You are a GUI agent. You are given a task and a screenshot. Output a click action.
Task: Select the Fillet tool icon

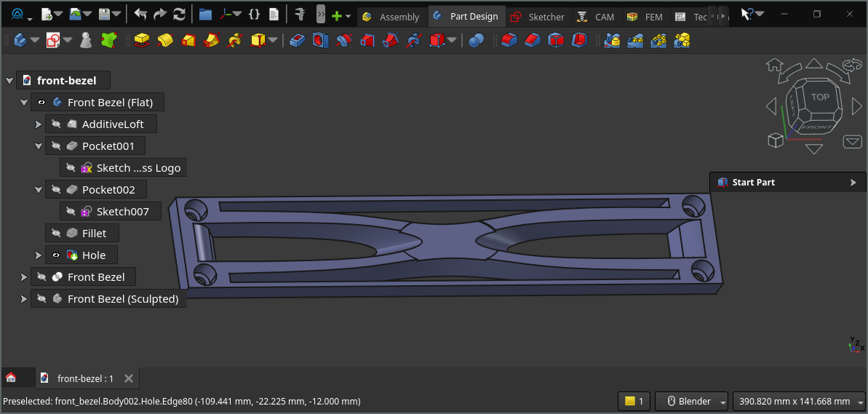coord(509,41)
